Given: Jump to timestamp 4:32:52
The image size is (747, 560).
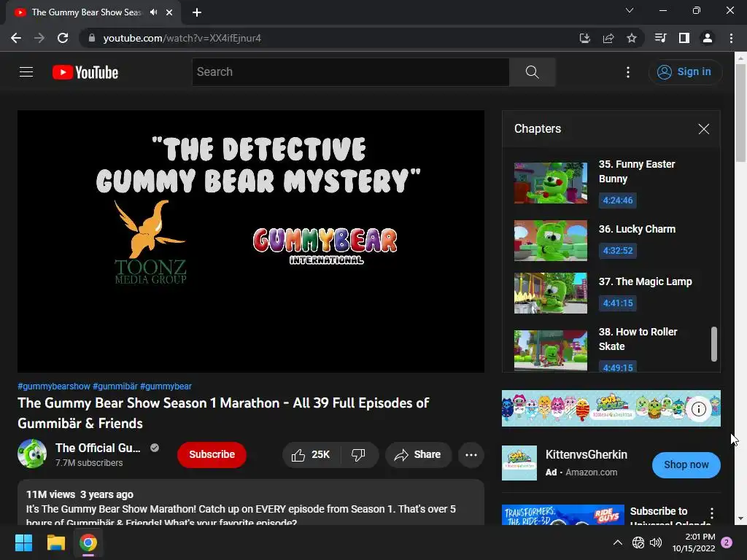Looking at the screenshot, I should 617,251.
